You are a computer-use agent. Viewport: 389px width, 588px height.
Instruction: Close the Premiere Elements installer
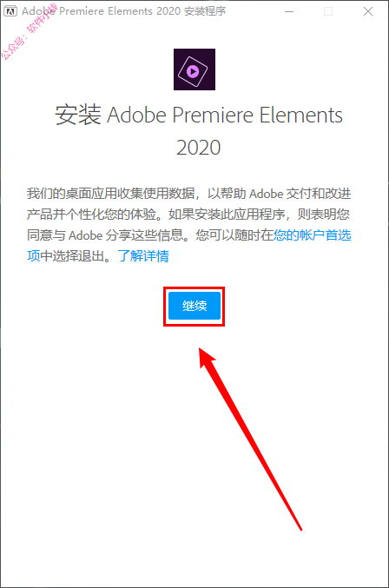click(x=368, y=11)
